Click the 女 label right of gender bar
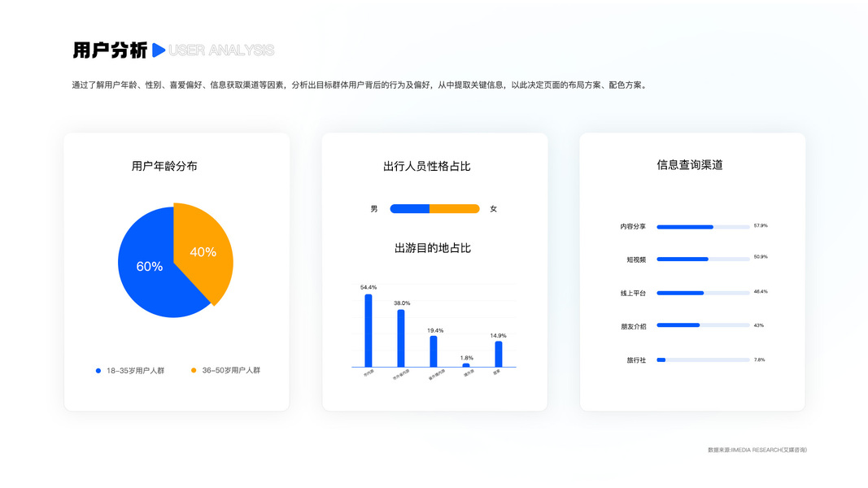This screenshot has width=868, height=488. pyautogui.click(x=493, y=208)
